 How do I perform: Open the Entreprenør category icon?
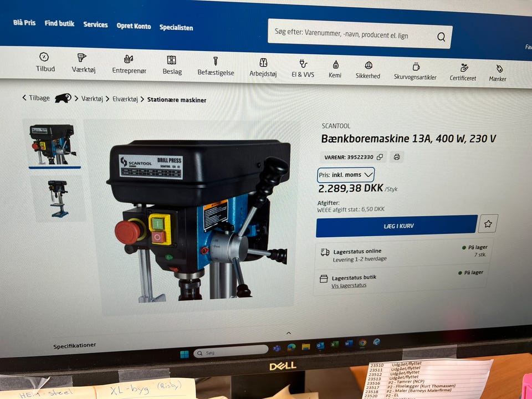tap(128, 59)
